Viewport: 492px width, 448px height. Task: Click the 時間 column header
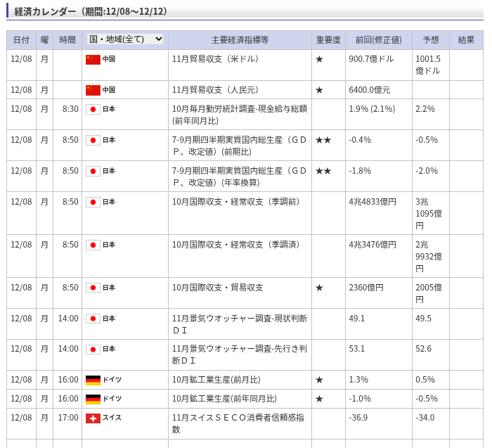67,40
